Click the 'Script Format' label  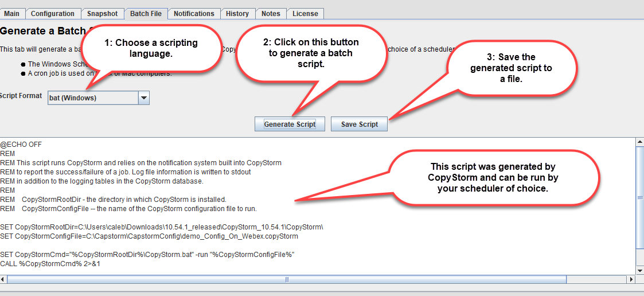21,95
